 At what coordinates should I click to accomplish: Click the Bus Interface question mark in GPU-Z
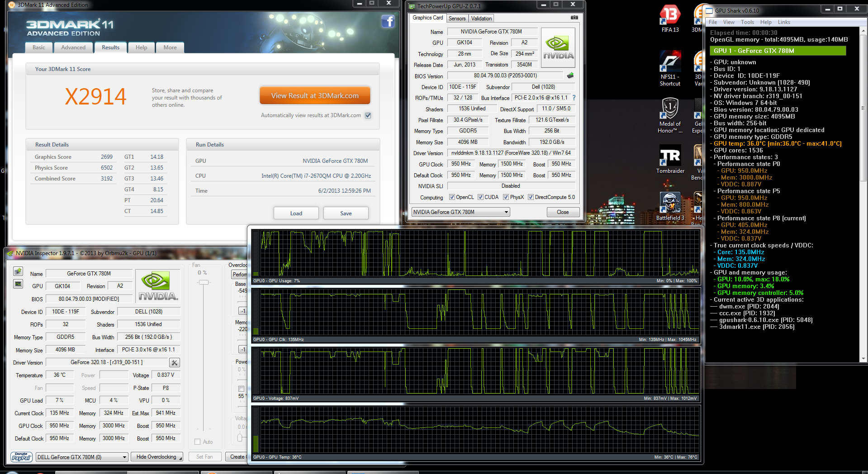pyautogui.click(x=574, y=98)
